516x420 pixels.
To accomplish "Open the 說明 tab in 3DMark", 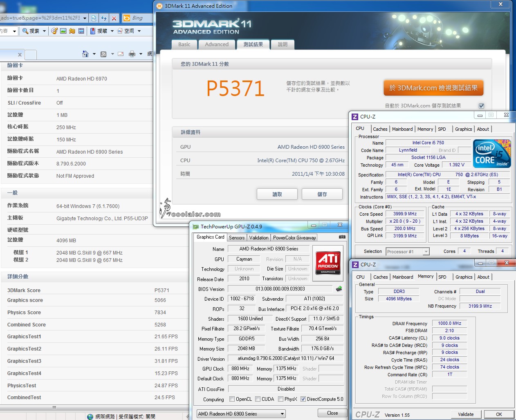I will (x=283, y=45).
